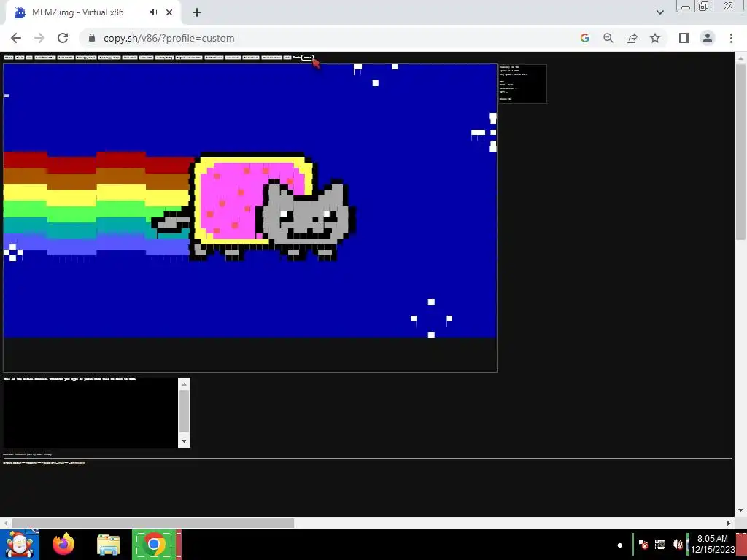747x560 pixels.
Task: Click the serial console scroll-down arrow
Action: point(185,441)
